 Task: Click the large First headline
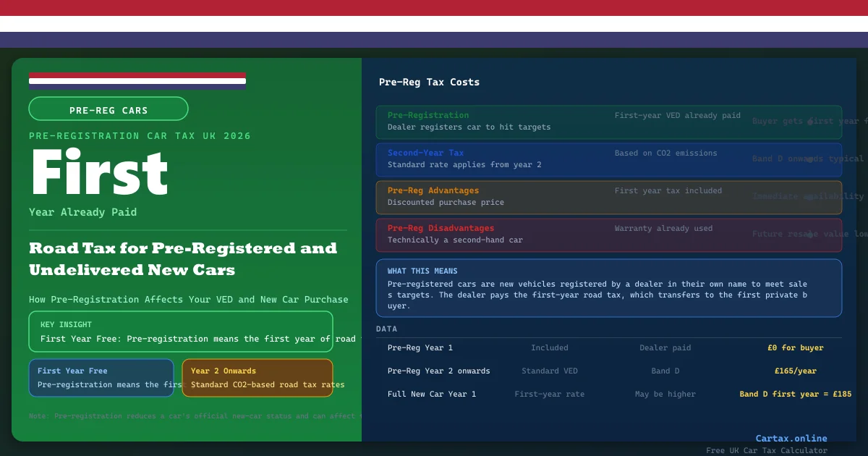pos(99,173)
